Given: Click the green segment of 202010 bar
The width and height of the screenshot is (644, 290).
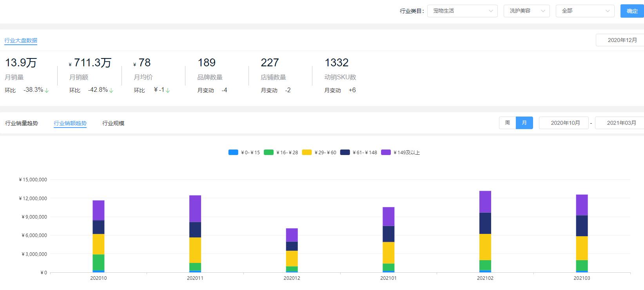Looking at the screenshot, I should pos(98,263).
